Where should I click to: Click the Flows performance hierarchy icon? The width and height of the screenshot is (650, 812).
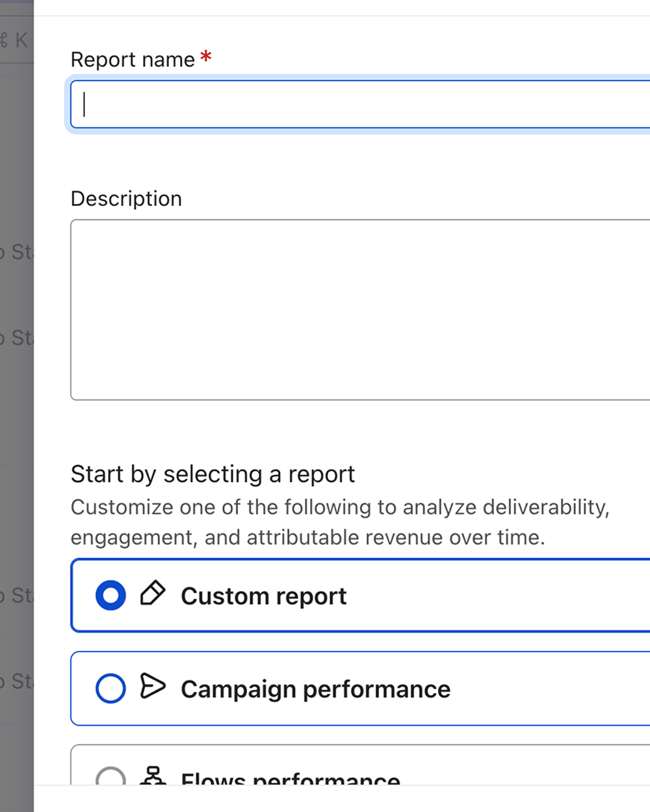click(153, 776)
